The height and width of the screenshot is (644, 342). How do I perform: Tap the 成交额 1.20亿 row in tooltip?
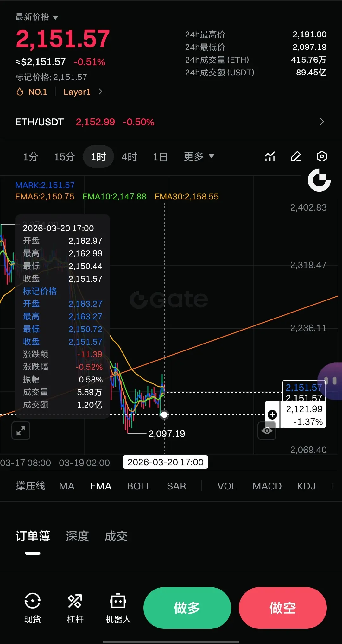coord(63,405)
